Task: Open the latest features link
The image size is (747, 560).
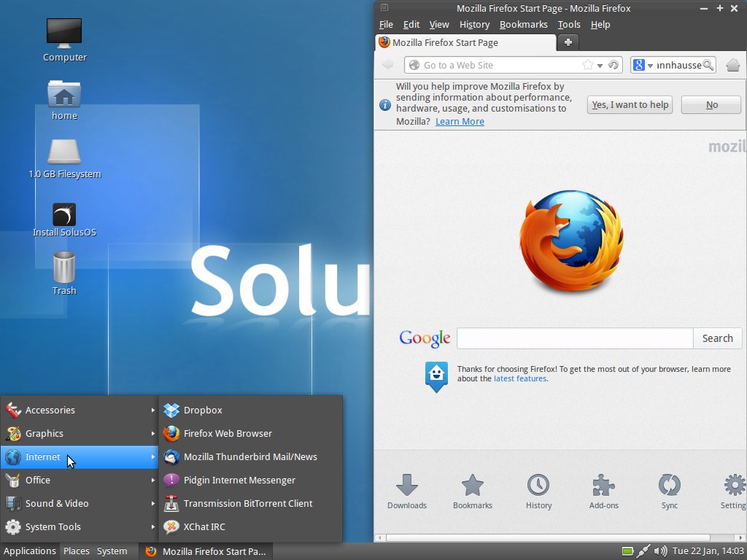Action: coord(519,378)
